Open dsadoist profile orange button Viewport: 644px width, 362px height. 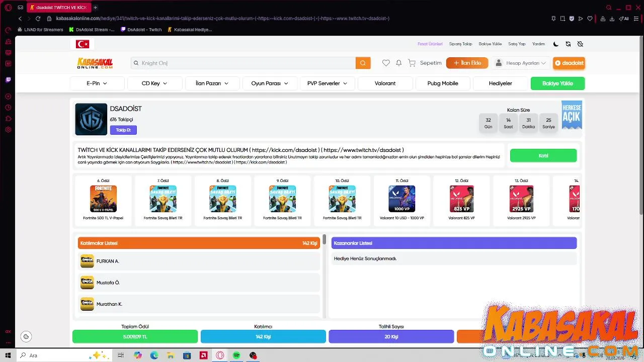569,63
